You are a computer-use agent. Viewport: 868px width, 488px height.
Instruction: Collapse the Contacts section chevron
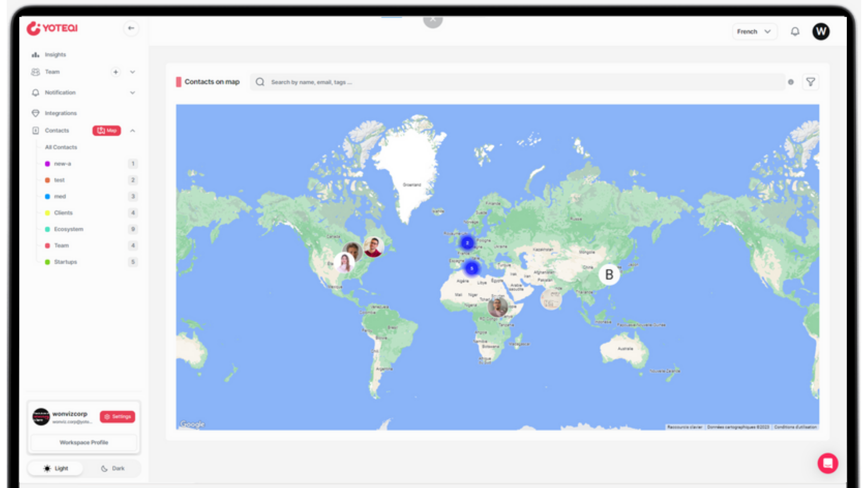point(132,131)
